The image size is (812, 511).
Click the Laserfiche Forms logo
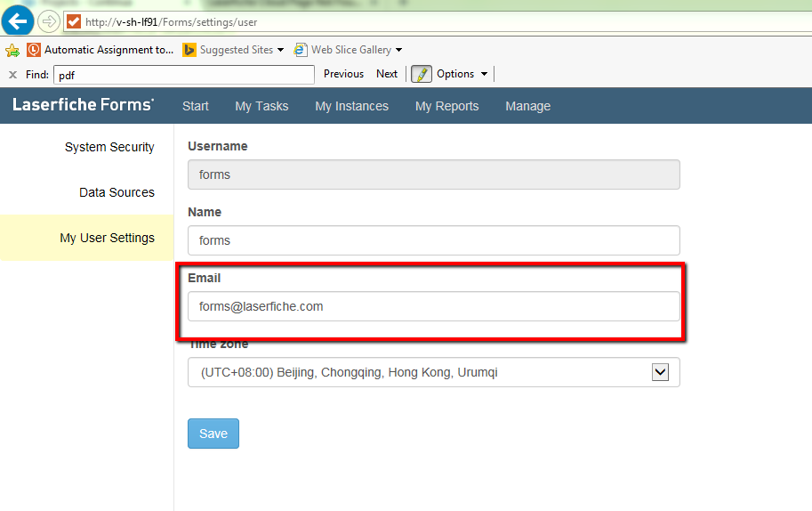(x=83, y=105)
